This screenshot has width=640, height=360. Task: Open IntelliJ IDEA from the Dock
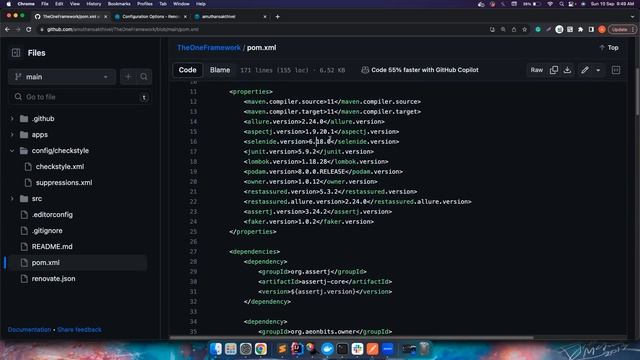pos(297,349)
